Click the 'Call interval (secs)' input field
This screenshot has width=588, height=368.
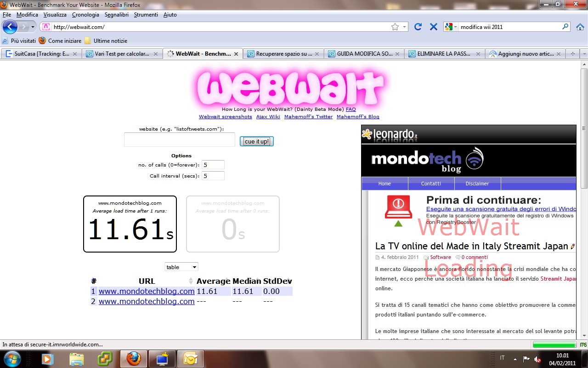pos(213,176)
